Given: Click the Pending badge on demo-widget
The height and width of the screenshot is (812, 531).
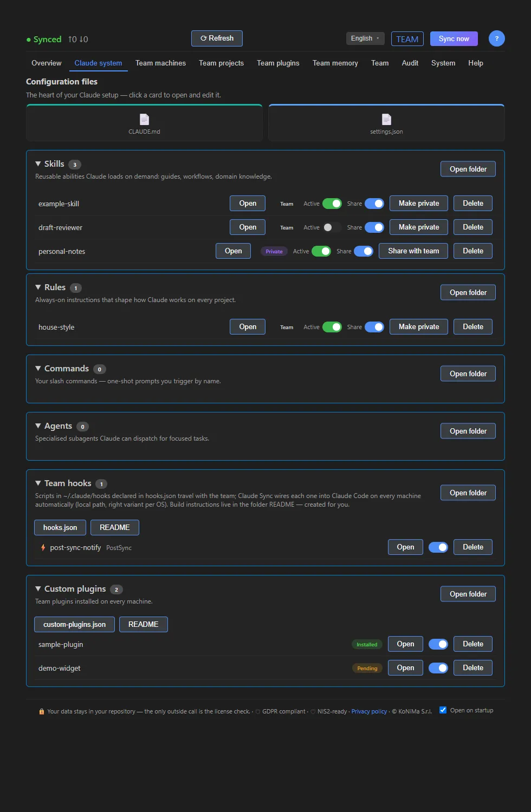Looking at the screenshot, I should pyautogui.click(x=367, y=668).
